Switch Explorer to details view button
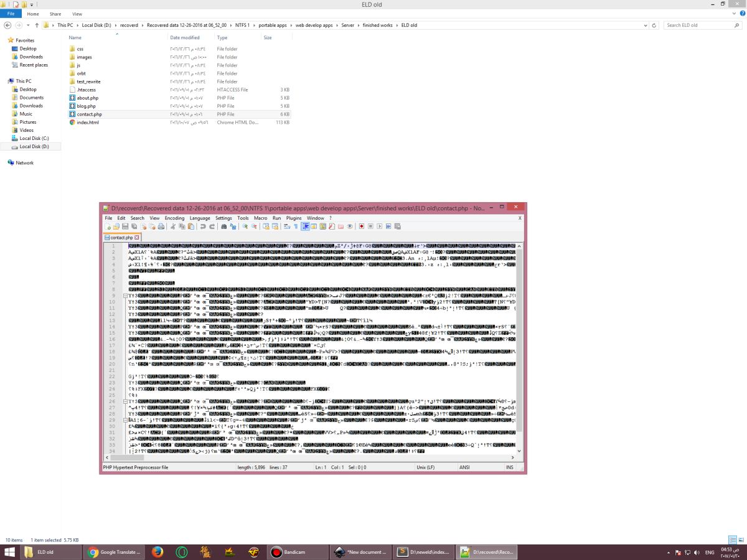The height and width of the screenshot is (560, 747). point(733,540)
